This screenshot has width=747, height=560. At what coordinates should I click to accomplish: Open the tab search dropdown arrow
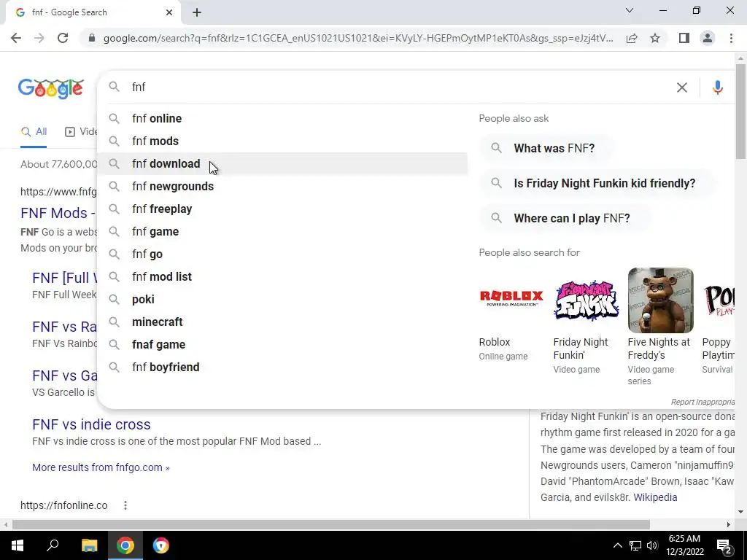tap(630, 10)
